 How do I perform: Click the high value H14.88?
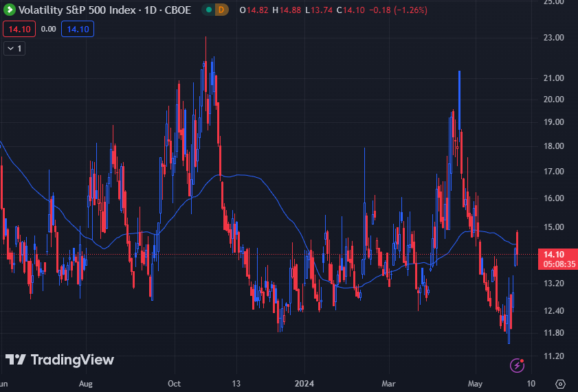287,10
